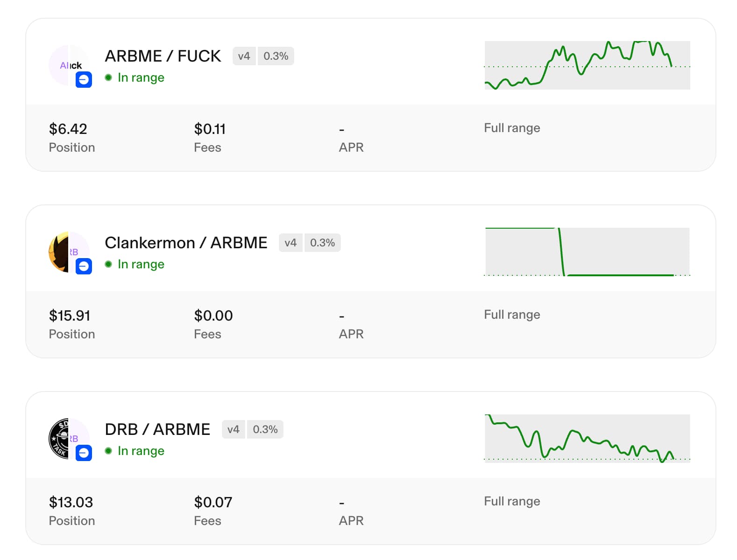Click the v4 badge on DRB / ARBME

click(233, 429)
